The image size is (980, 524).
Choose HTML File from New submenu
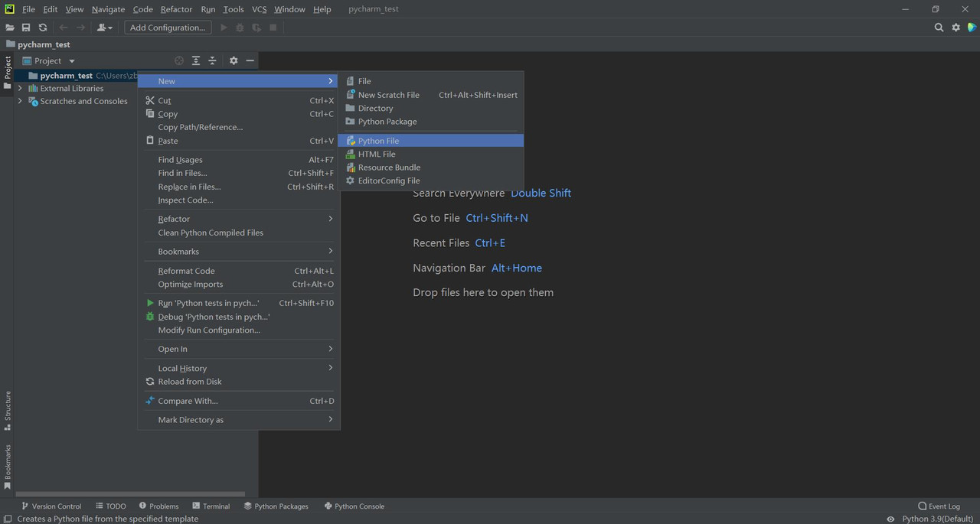click(431, 154)
